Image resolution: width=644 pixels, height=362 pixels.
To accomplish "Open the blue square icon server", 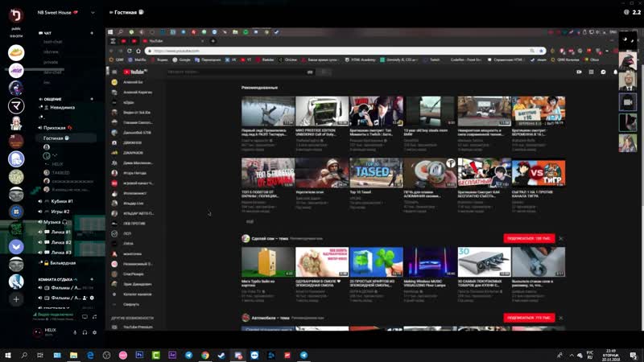I will click(x=16, y=212).
